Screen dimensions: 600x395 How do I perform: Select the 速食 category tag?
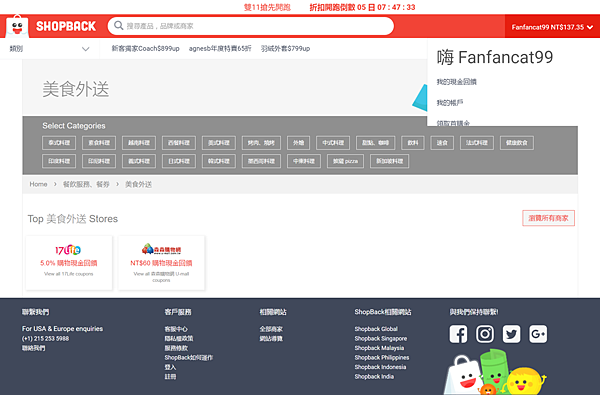click(442, 143)
